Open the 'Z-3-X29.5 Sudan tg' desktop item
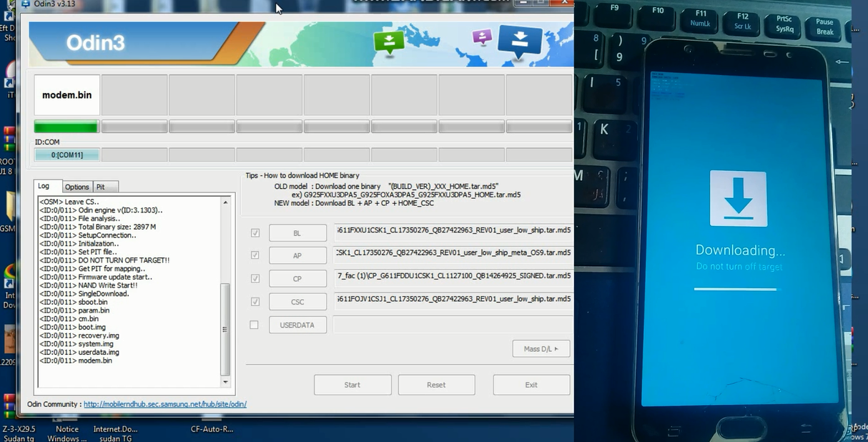The image size is (868, 442). (19, 433)
